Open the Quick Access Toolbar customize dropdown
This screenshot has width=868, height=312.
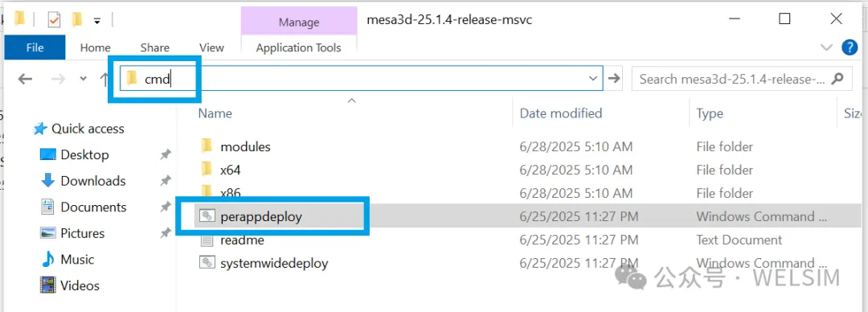[x=97, y=21]
